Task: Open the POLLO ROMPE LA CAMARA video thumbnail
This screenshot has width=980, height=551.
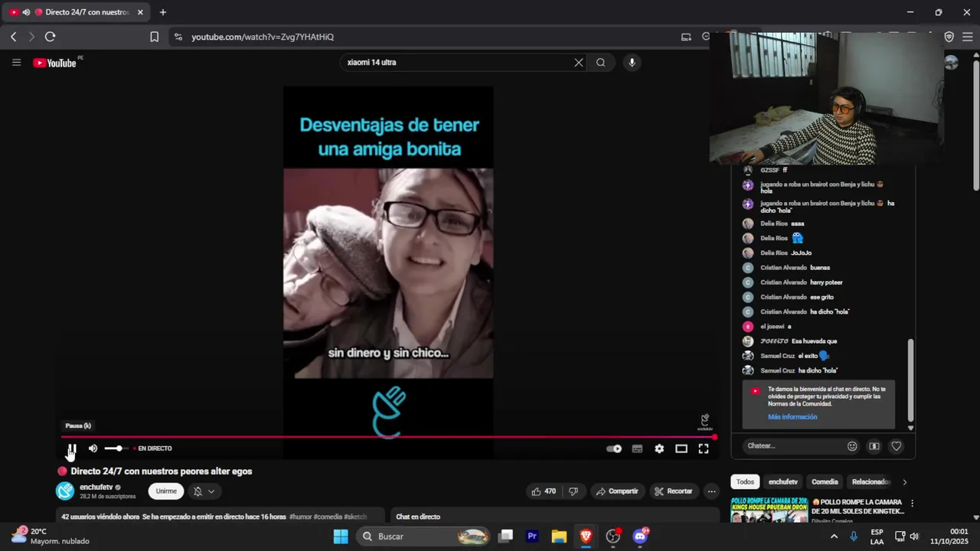Action: click(x=769, y=510)
